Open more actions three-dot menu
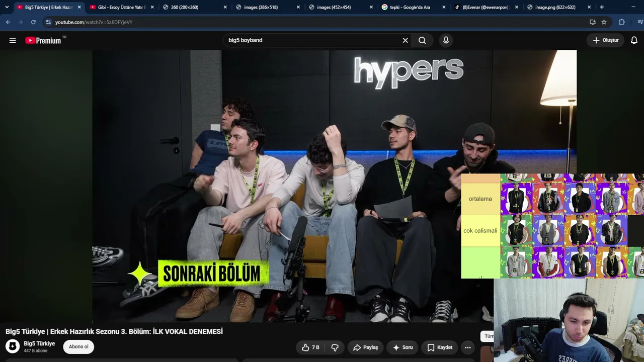This screenshot has width=644, height=362. (468, 347)
